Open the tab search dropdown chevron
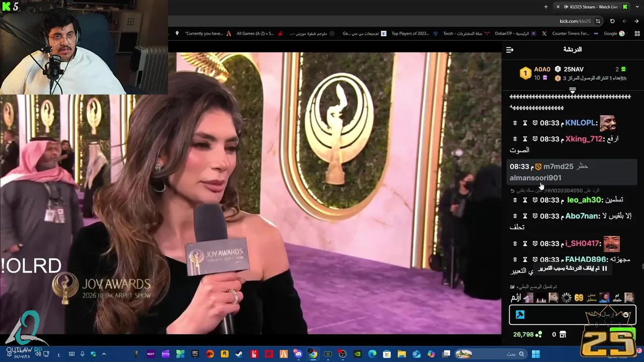The image size is (644, 362). pos(637,7)
